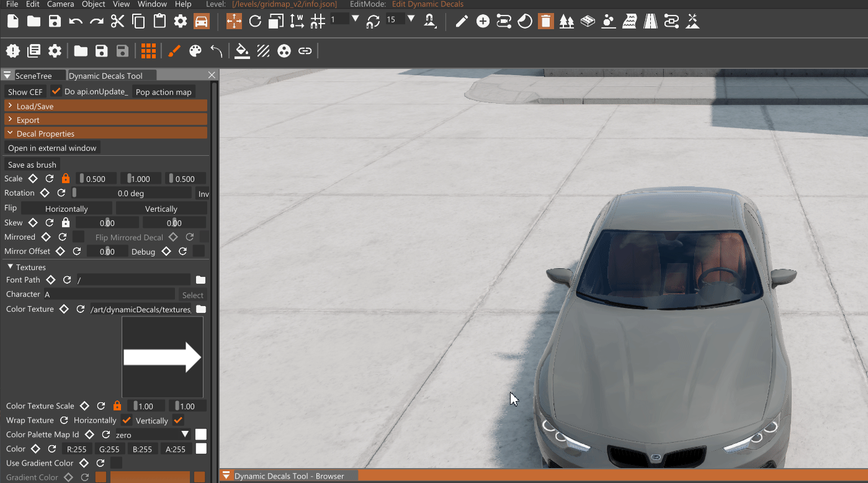The width and height of the screenshot is (868, 483).
Task: Click the orange grid icon
Action: click(148, 51)
